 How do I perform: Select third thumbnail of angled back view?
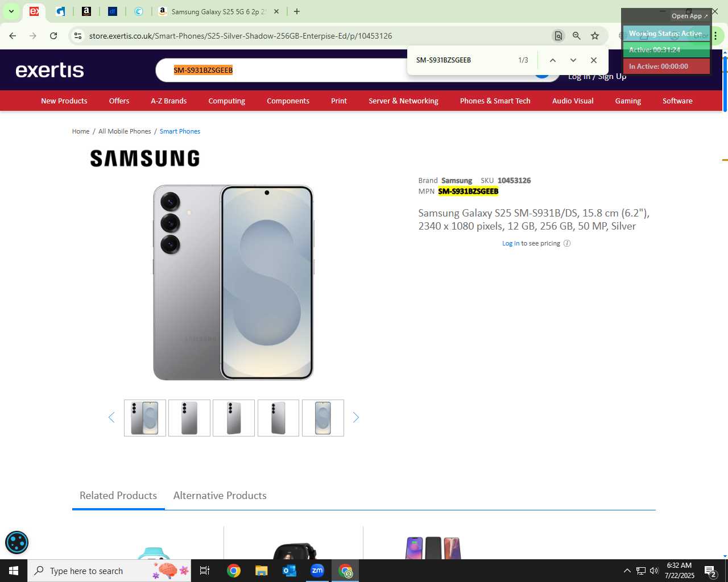[234, 418]
